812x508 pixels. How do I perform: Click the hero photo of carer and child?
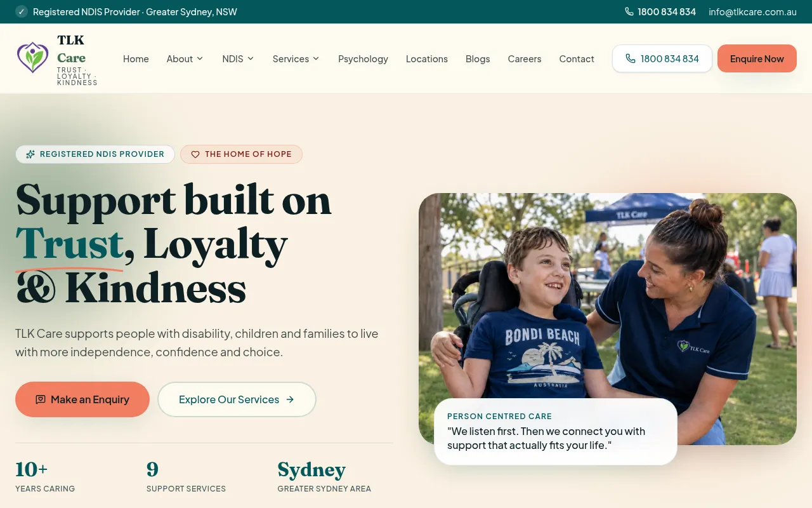click(607, 319)
